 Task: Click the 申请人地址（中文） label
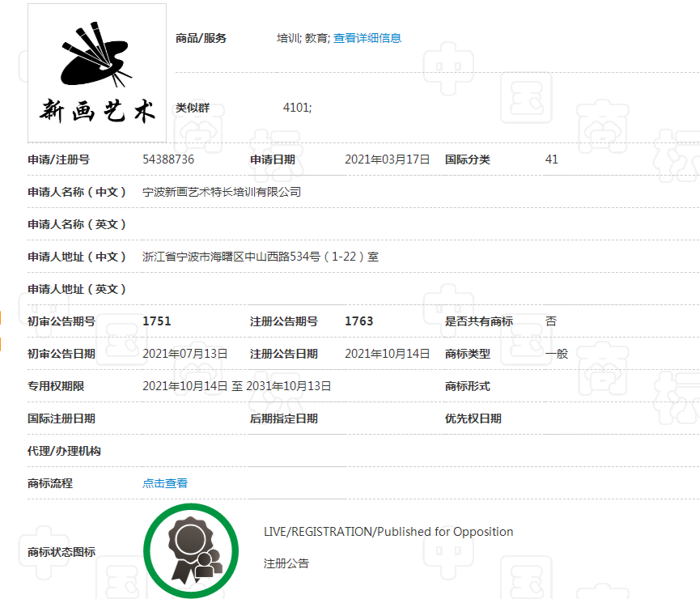click(x=77, y=257)
